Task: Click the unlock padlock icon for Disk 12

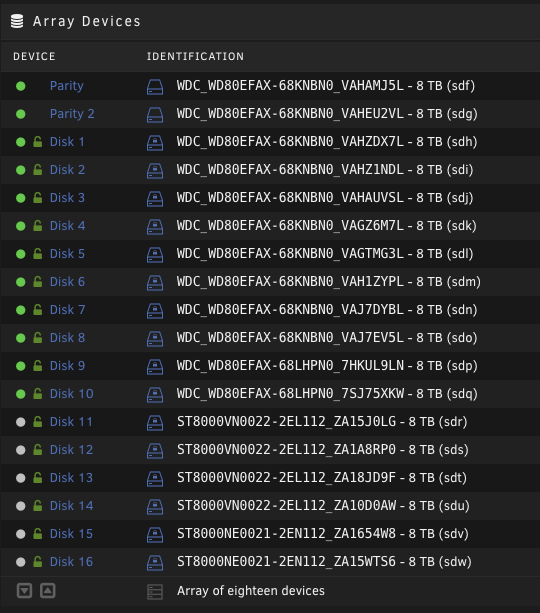Action: coord(38,450)
